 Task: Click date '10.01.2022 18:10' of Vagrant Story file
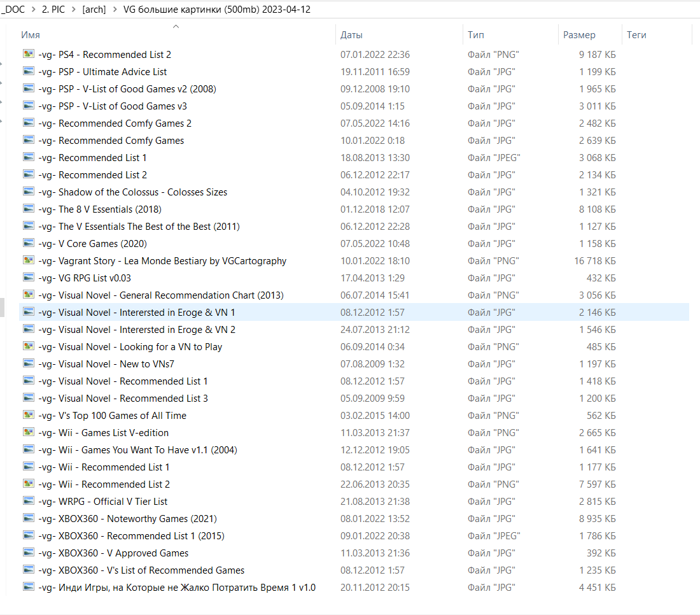click(x=375, y=261)
